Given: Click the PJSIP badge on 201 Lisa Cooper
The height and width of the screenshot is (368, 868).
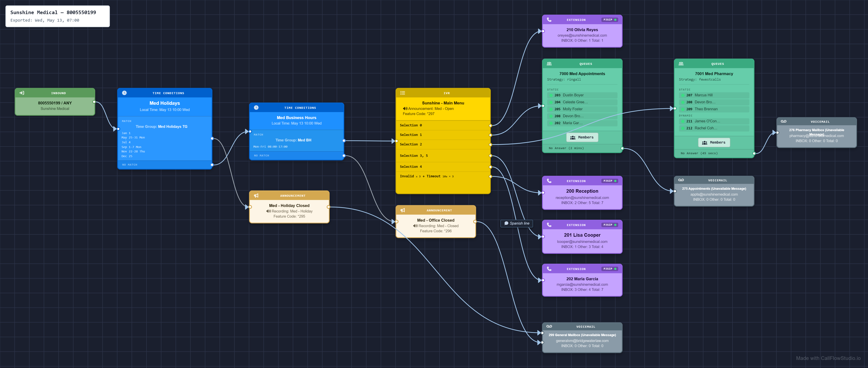Looking at the screenshot, I should click(x=610, y=225).
